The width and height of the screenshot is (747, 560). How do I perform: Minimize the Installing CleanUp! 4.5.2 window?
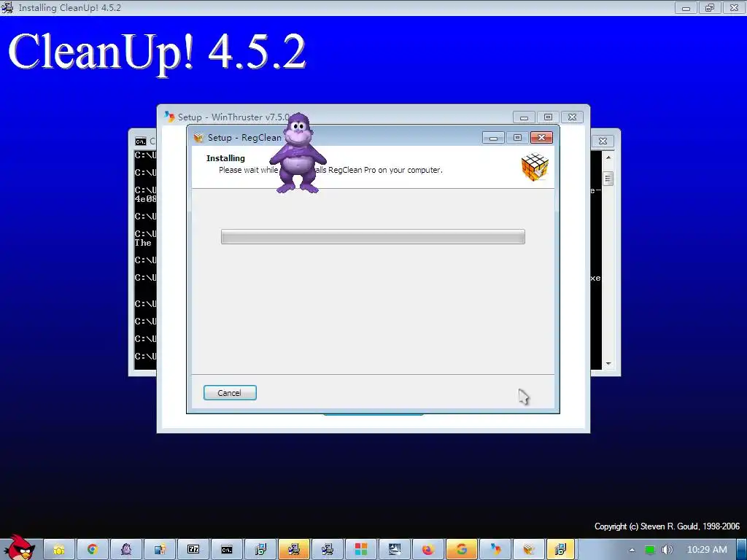[686, 7]
